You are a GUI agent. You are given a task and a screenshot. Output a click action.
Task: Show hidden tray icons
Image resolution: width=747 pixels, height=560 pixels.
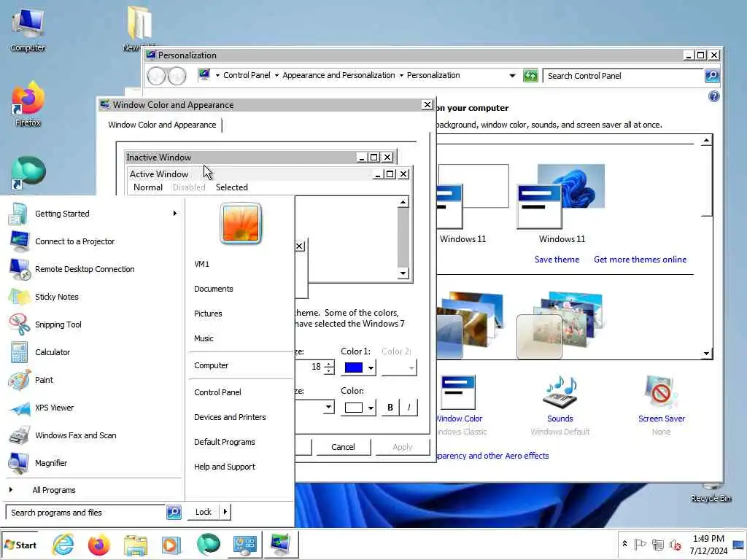tap(624, 544)
